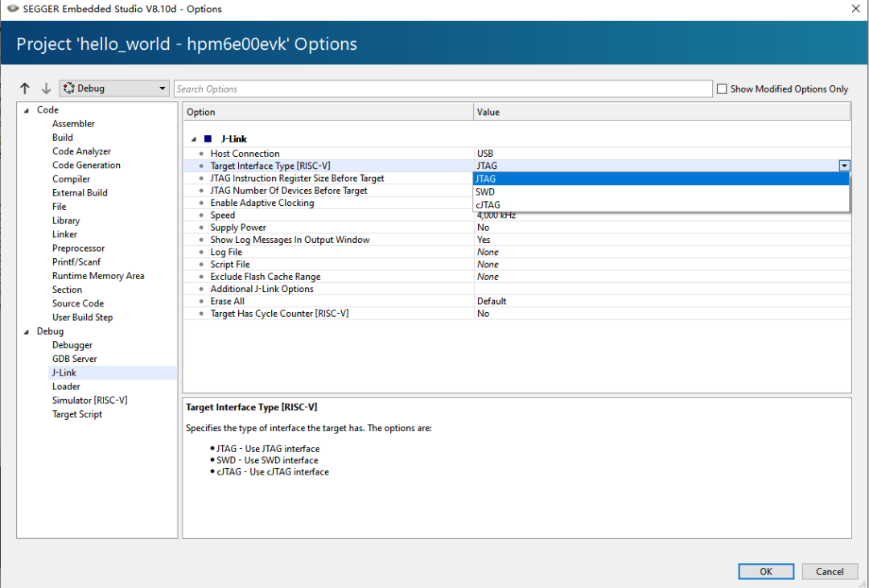Click Additional J-Link Options row
Screen dimensions: 869x588
517,289
